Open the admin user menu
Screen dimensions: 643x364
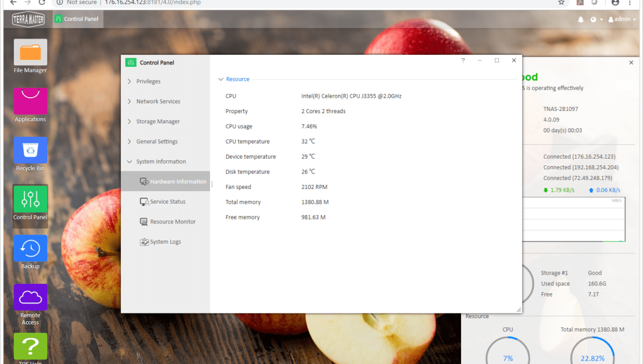click(622, 19)
